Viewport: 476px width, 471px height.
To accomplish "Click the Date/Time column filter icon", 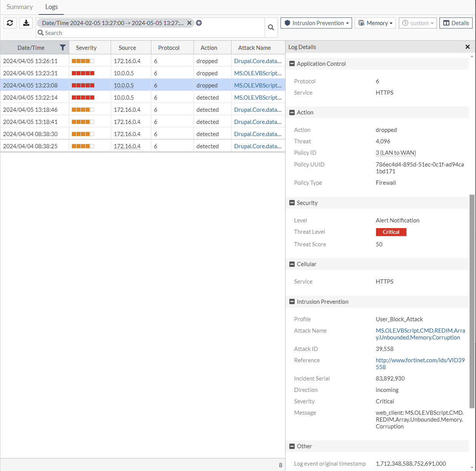I will pyautogui.click(x=63, y=48).
